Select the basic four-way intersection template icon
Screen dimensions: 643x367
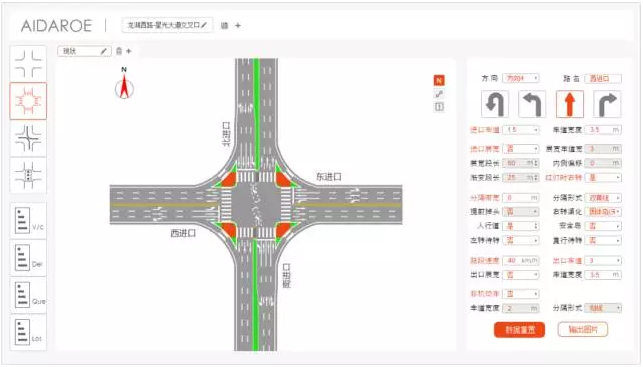tap(28, 64)
